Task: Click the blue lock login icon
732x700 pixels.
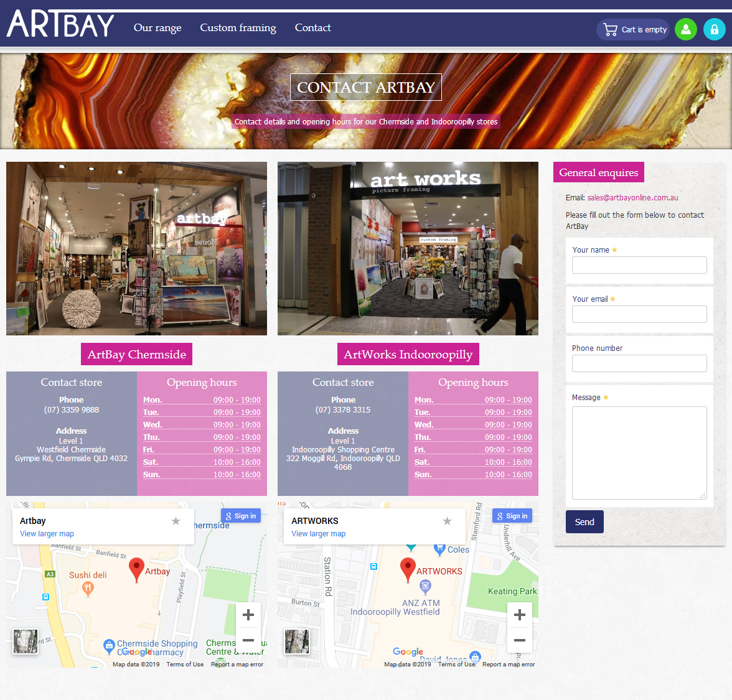Action: [x=715, y=29]
